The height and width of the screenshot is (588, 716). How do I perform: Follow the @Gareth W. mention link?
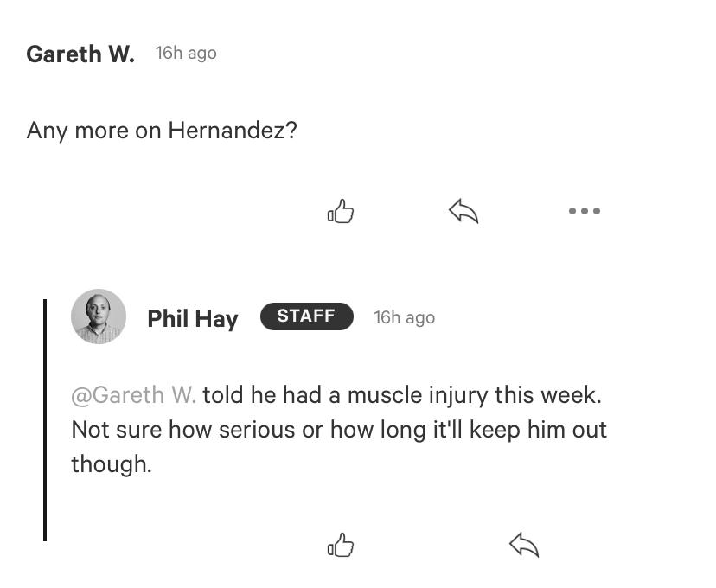pos(134,395)
